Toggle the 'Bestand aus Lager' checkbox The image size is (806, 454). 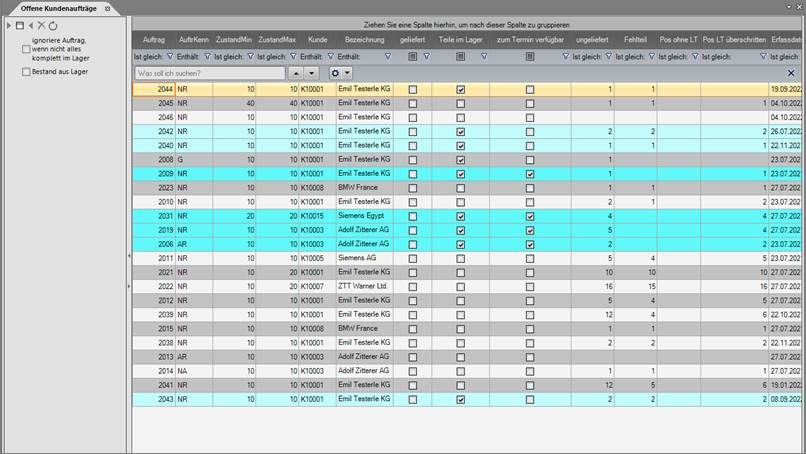pyautogui.click(x=27, y=72)
